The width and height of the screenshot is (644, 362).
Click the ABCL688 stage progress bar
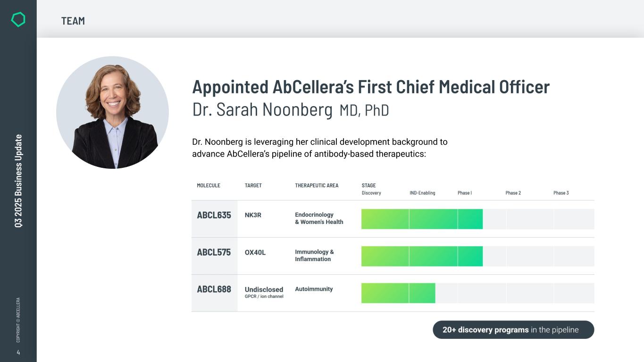(x=398, y=293)
